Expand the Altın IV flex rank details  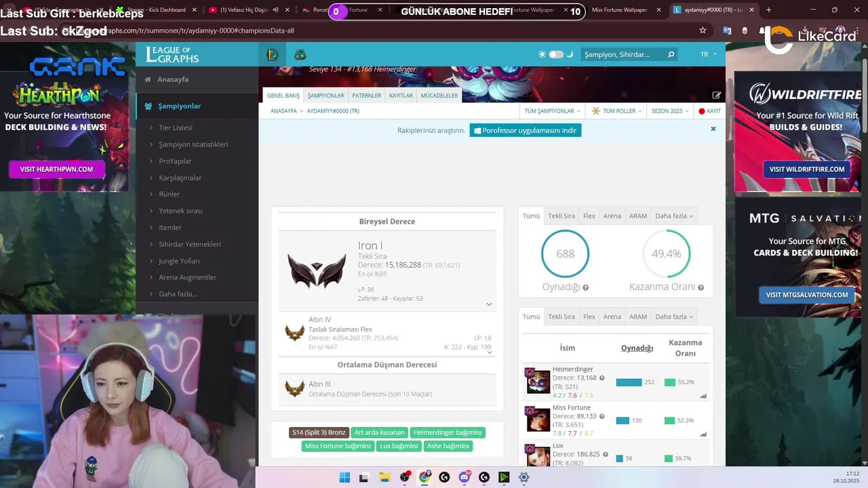pyautogui.click(x=490, y=352)
